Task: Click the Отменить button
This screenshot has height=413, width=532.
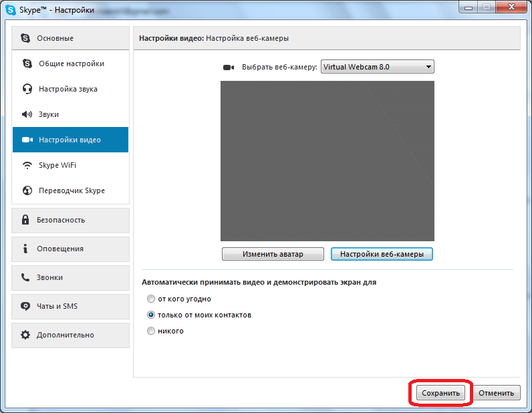Action: [x=497, y=393]
